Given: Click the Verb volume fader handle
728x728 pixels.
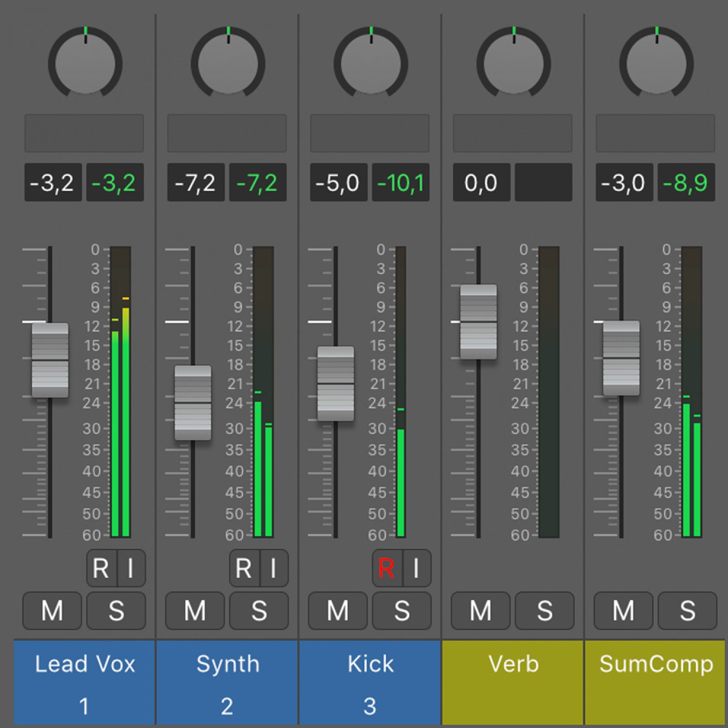Looking at the screenshot, I should point(478,322).
